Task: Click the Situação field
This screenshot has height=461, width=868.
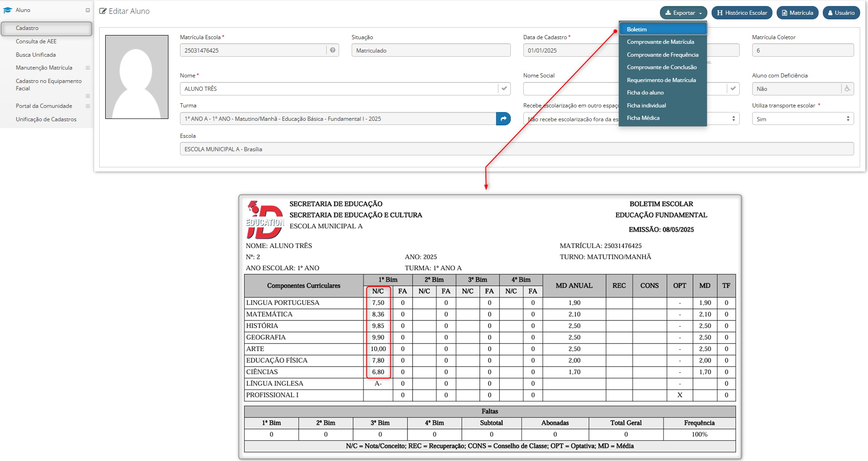Action: pyautogui.click(x=431, y=50)
